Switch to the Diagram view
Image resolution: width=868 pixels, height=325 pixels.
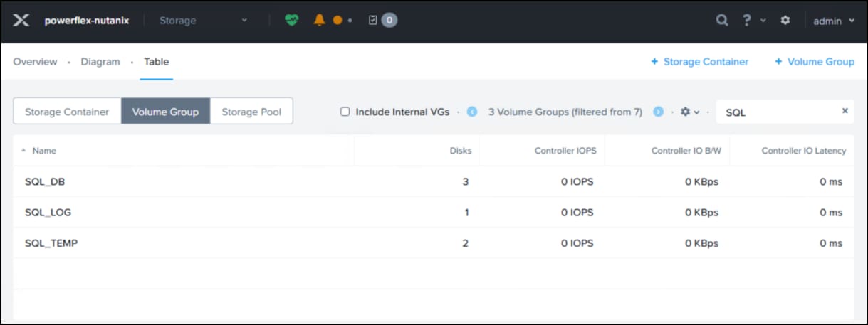pyautogui.click(x=100, y=62)
